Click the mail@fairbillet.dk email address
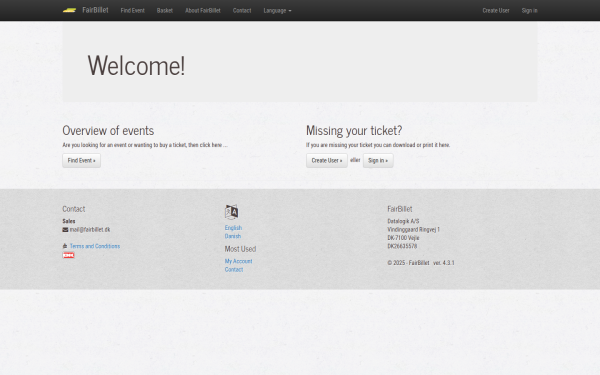 tap(90, 230)
